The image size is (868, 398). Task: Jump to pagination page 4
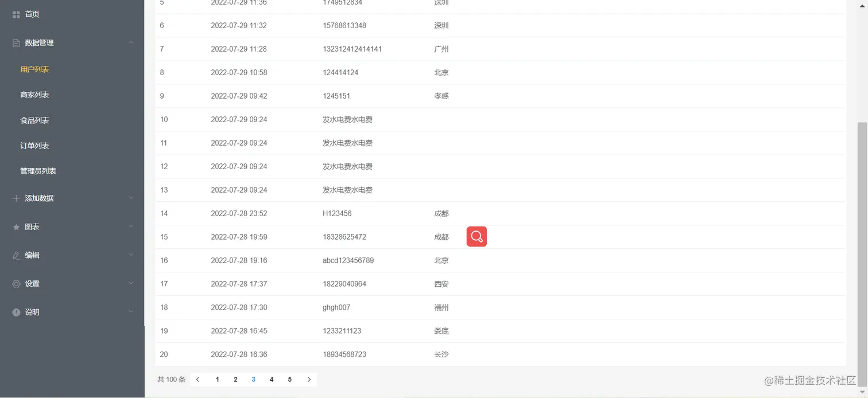(x=272, y=380)
